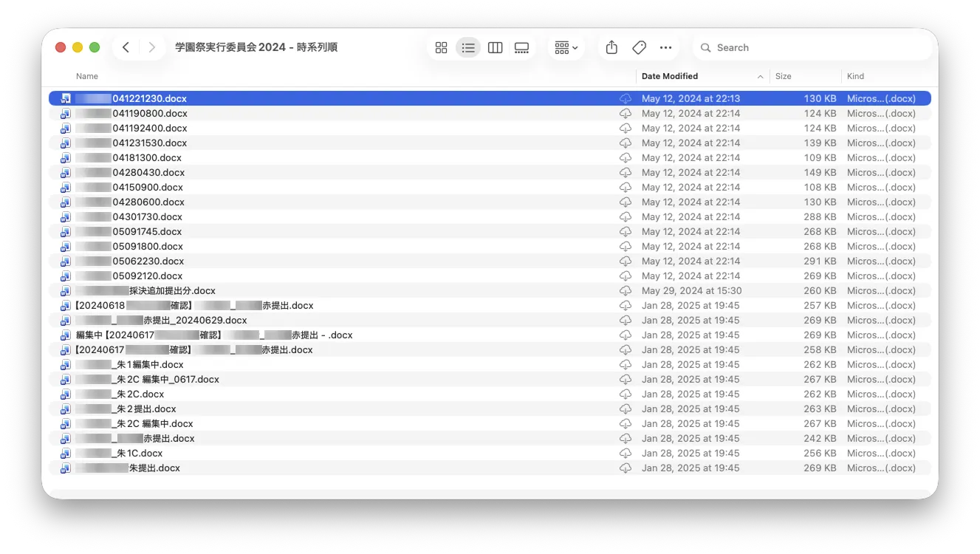Select the file ending _朱1C.docx
The width and height of the screenshot is (980, 554).
(490, 453)
